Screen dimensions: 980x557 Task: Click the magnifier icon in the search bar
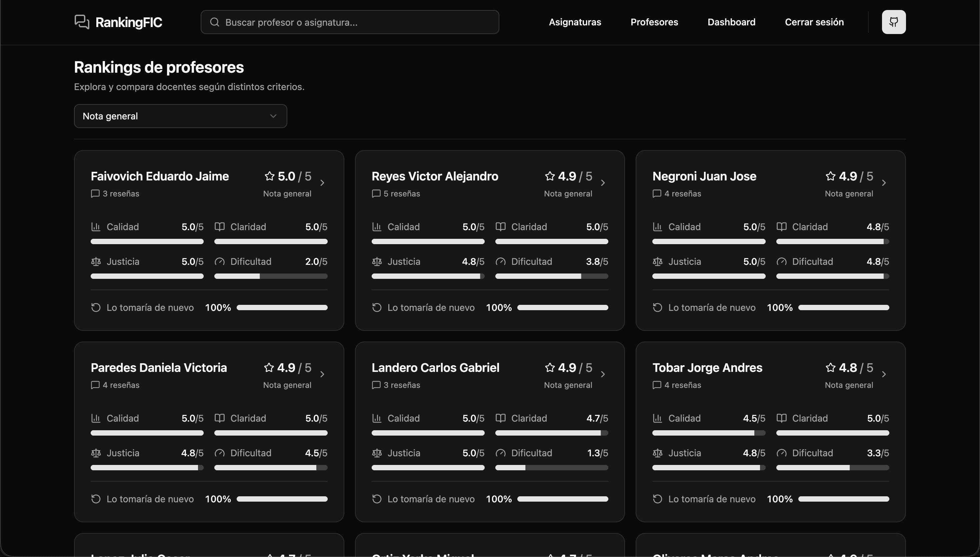click(x=215, y=22)
